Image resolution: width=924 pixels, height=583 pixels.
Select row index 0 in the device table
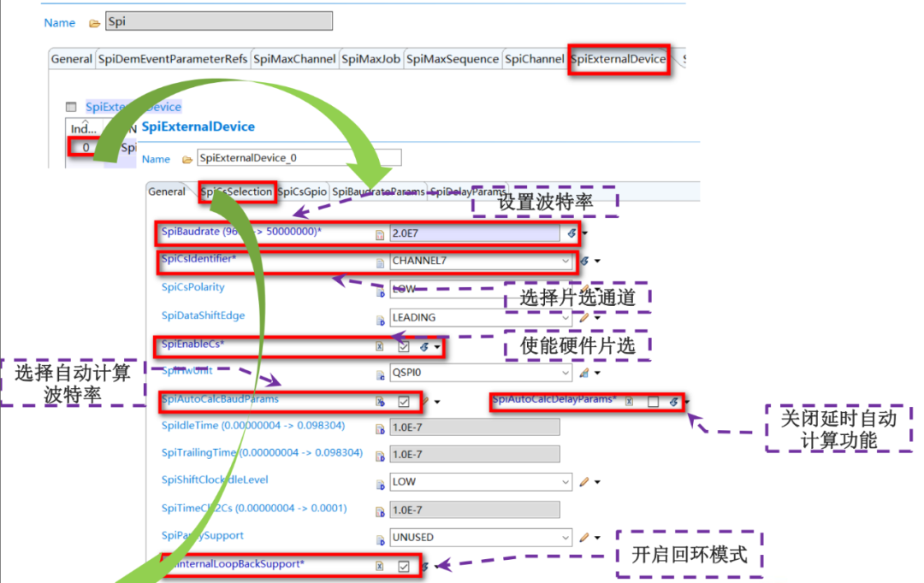click(86, 147)
